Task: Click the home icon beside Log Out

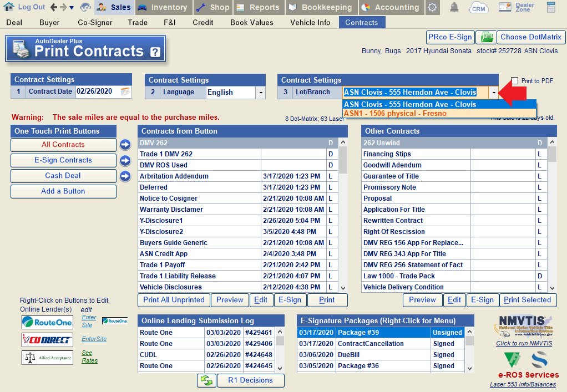Action: pyautogui.click(x=9, y=7)
